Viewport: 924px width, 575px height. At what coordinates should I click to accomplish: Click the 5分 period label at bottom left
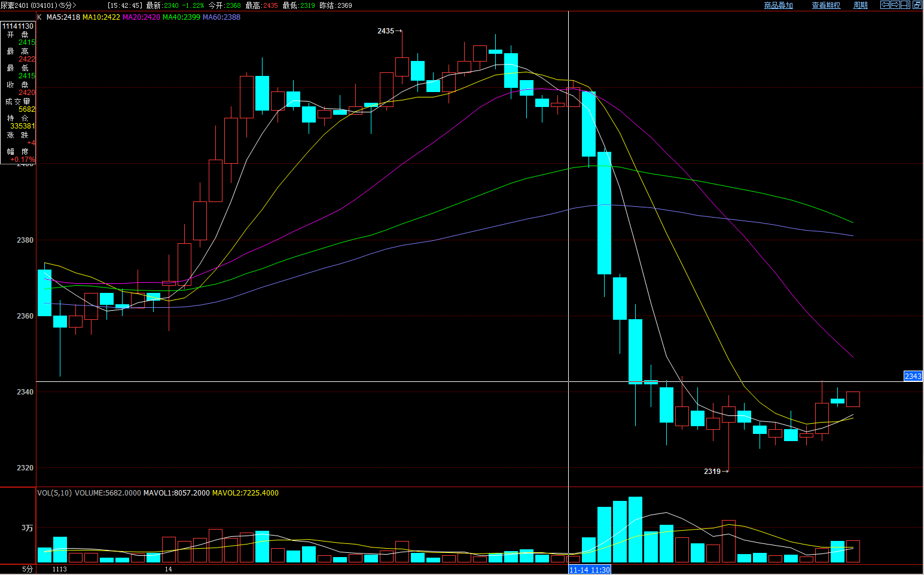[x=28, y=569]
